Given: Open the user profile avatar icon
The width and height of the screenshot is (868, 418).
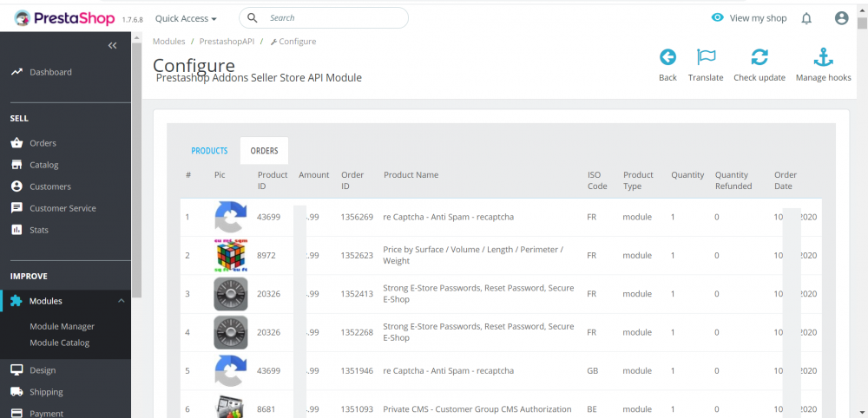Looking at the screenshot, I should pyautogui.click(x=841, y=18).
